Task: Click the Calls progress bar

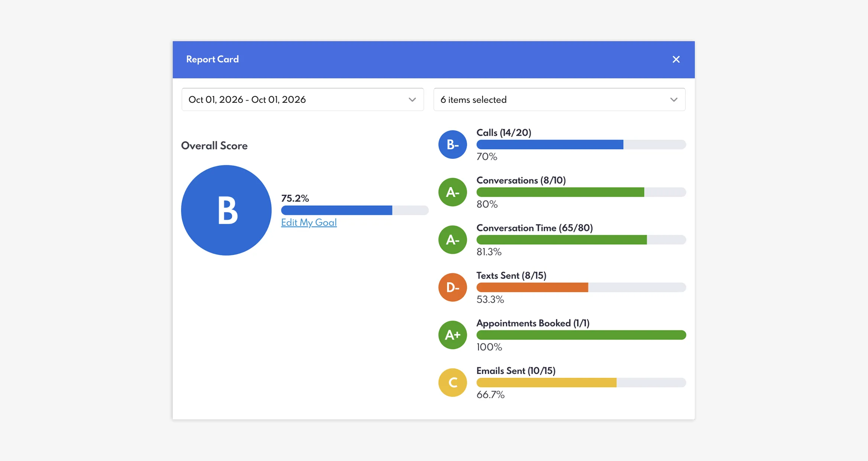Action: [581, 144]
